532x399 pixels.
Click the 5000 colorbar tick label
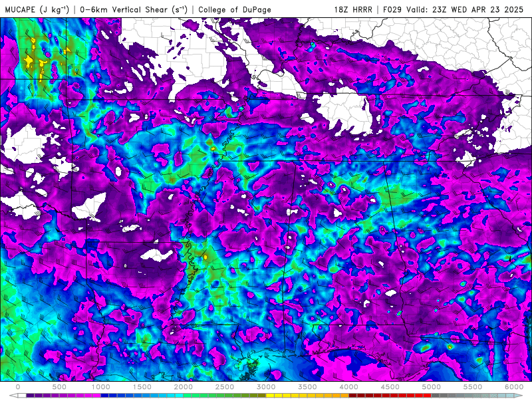point(432,387)
